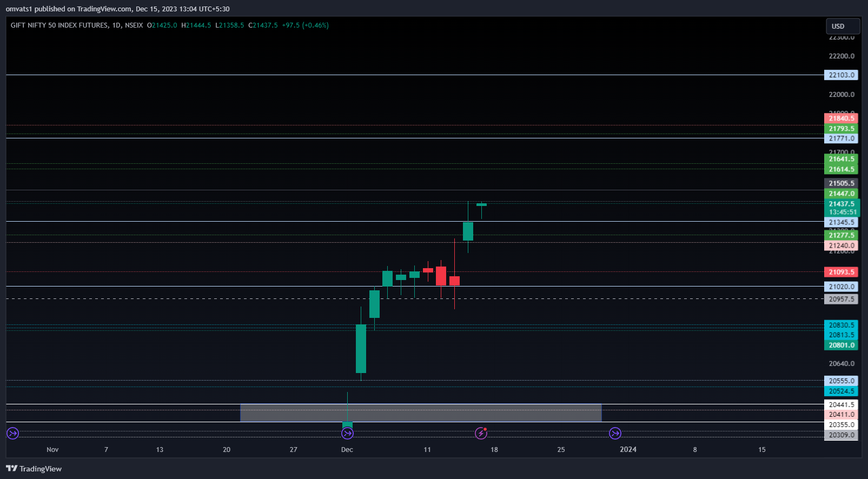
Task: Open the USD currency selector
Action: [843, 26]
